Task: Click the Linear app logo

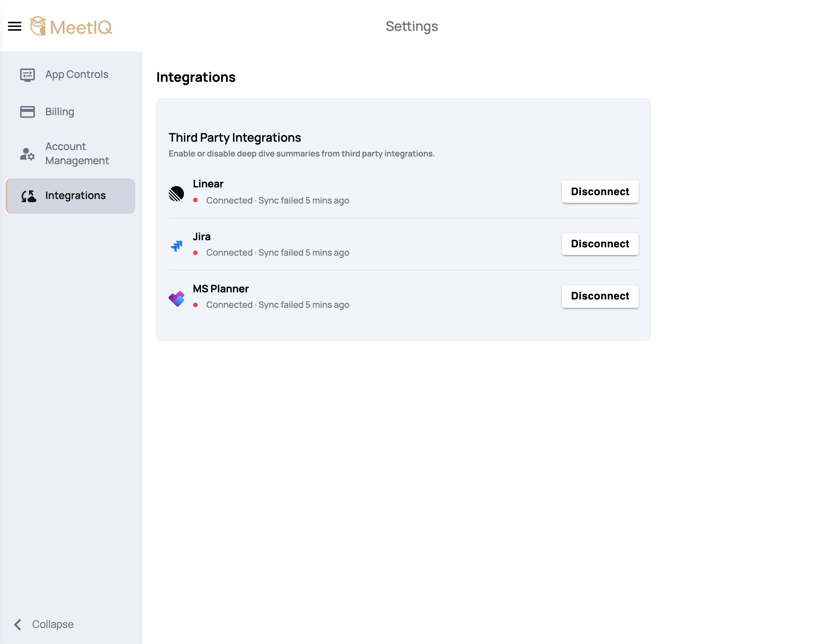Action: click(176, 194)
